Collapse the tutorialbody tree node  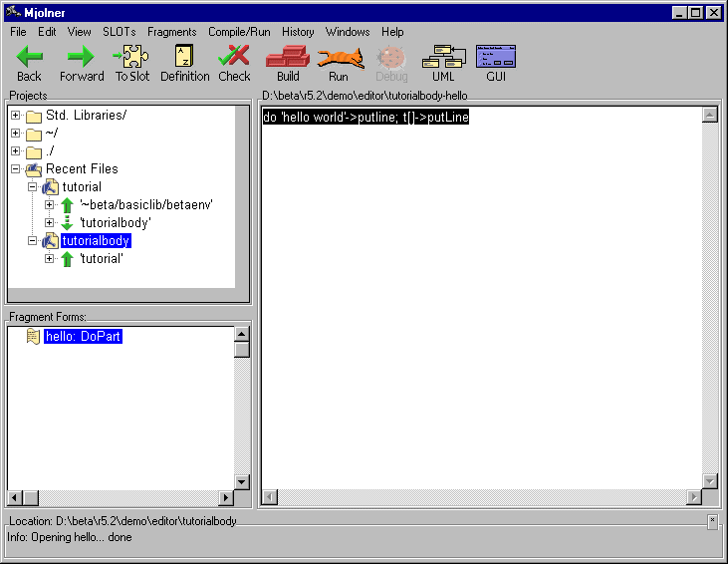pyautogui.click(x=33, y=241)
